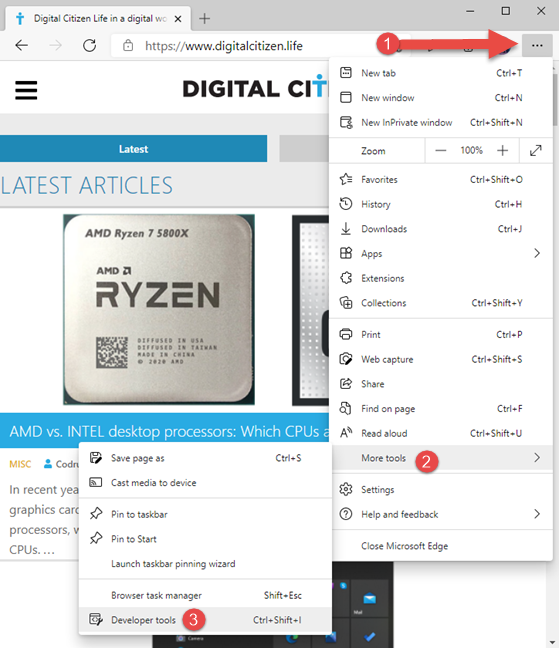Expand the More tools submenu chevron

[537, 457]
